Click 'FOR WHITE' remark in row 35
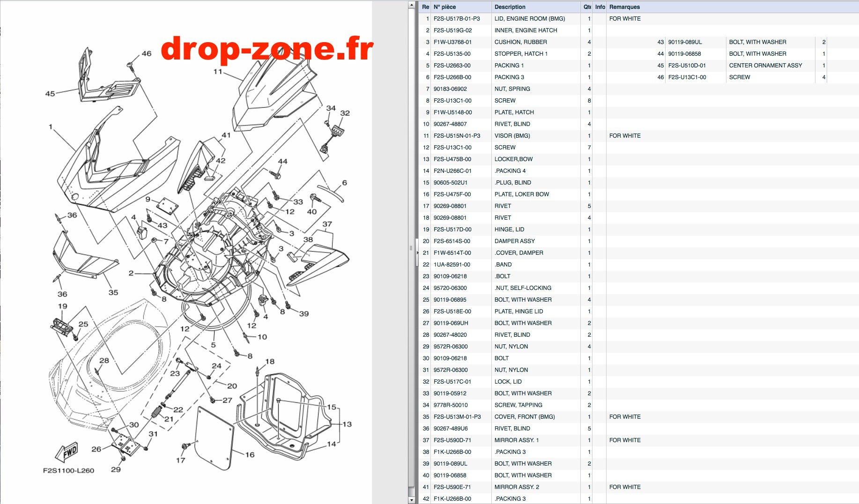The image size is (859, 504). pyautogui.click(x=625, y=417)
